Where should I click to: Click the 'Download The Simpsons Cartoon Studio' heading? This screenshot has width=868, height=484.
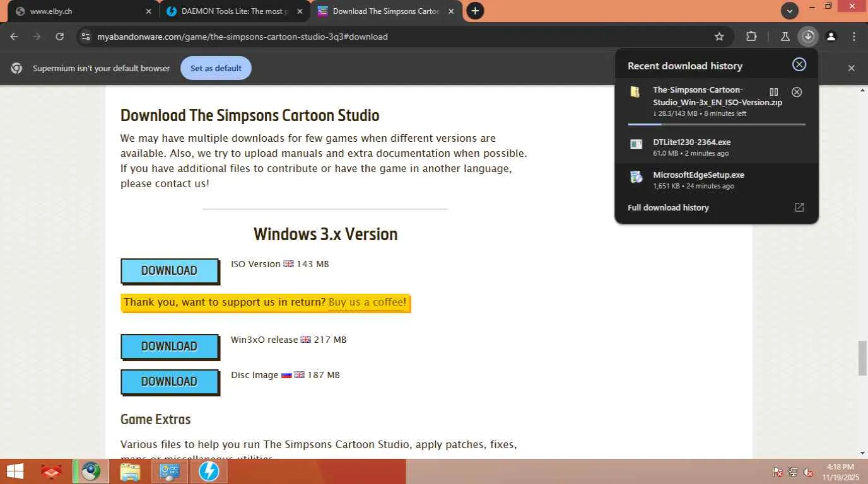pyautogui.click(x=250, y=115)
